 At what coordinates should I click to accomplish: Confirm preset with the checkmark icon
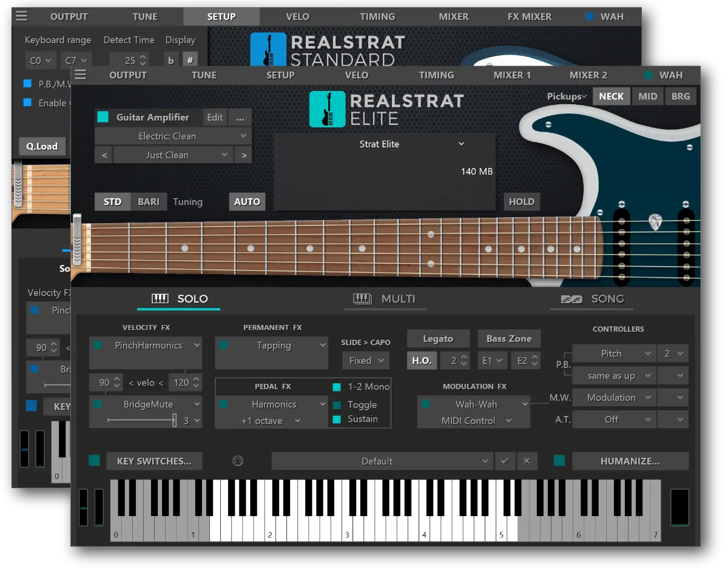click(x=505, y=461)
